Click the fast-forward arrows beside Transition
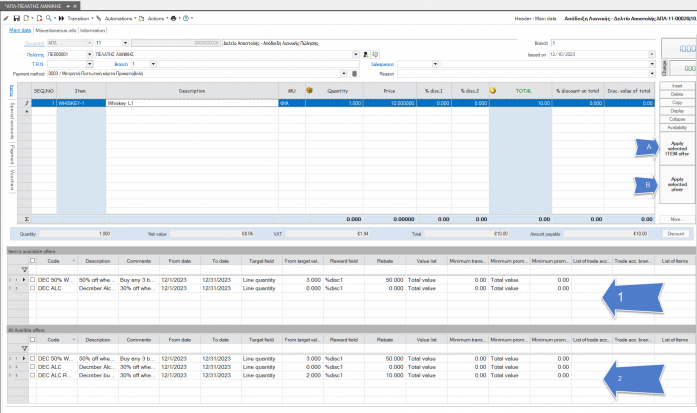This screenshot has height=413, width=697. 61,18
